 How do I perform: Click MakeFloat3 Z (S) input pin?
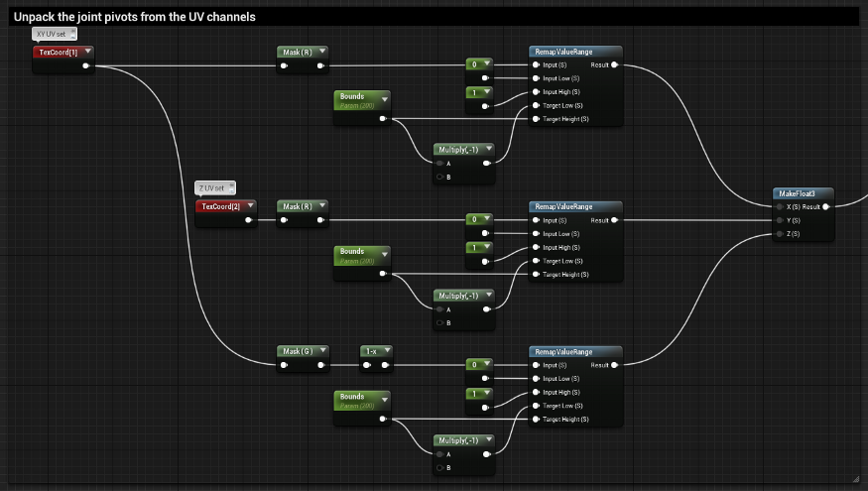pyautogui.click(x=780, y=234)
